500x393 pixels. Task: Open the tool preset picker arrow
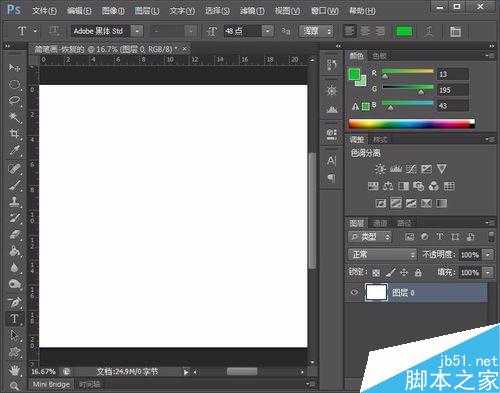click(x=35, y=31)
